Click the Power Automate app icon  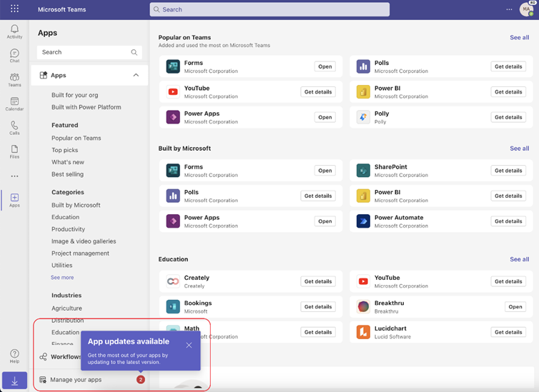pos(363,221)
